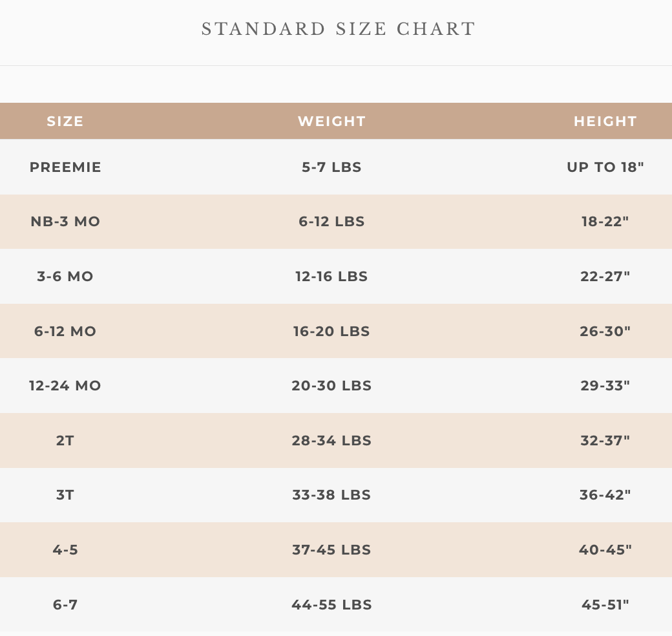Select the HEIGHT column header
The height and width of the screenshot is (636, 672).
pyautogui.click(x=605, y=121)
